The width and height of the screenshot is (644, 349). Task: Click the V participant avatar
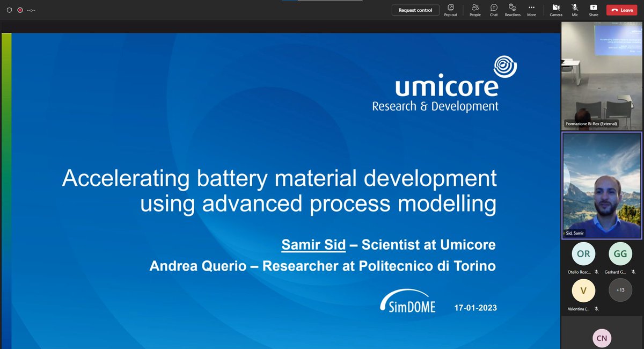[583, 291]
